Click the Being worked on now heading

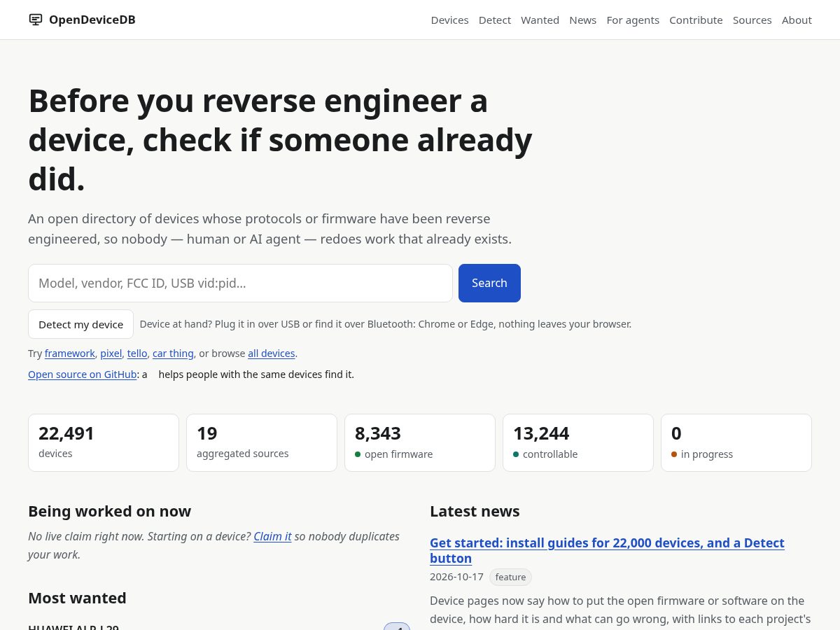[109, 511]
